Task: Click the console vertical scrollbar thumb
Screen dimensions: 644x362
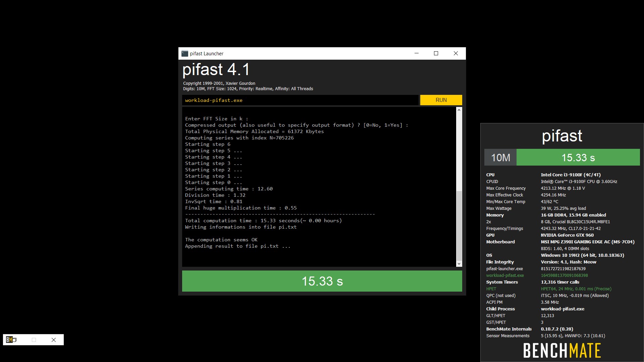Action: click(x=459, y=226)
